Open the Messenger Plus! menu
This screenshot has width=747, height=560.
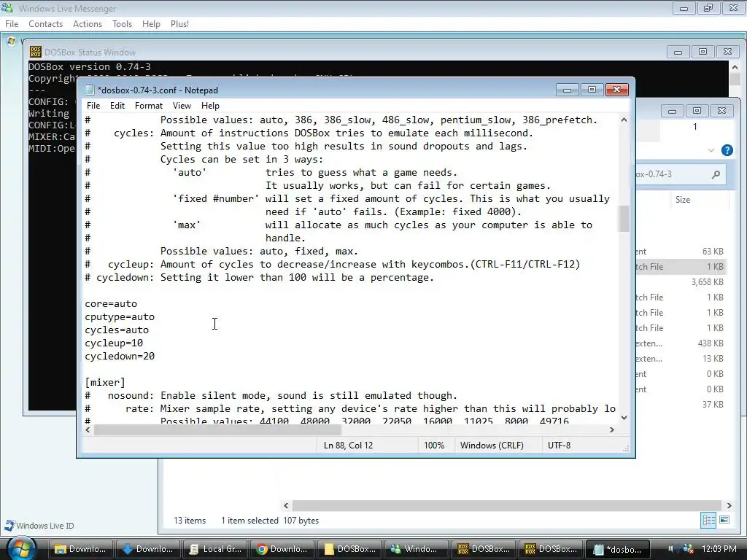click(x=179, y=24)
